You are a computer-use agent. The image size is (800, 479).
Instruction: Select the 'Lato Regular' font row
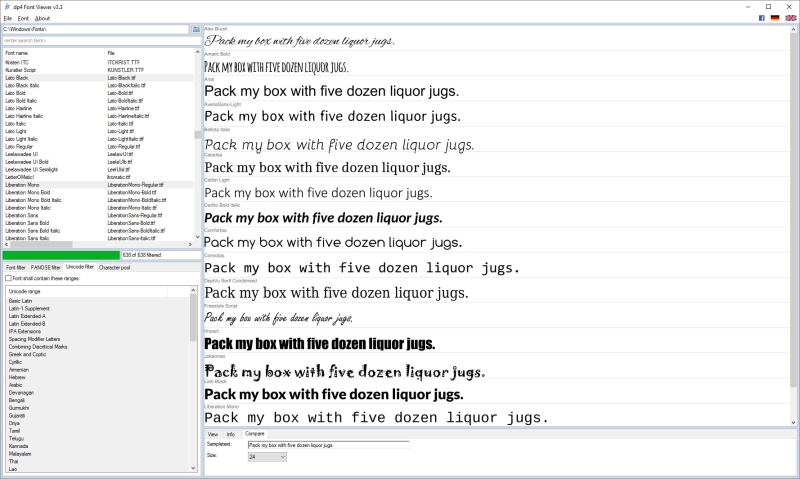tap(98, 146)
